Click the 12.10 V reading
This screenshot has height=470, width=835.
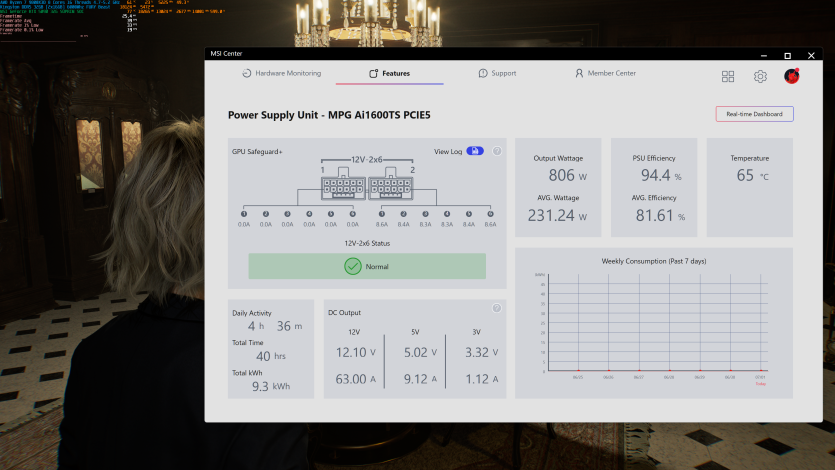click(x=355, y=352)
